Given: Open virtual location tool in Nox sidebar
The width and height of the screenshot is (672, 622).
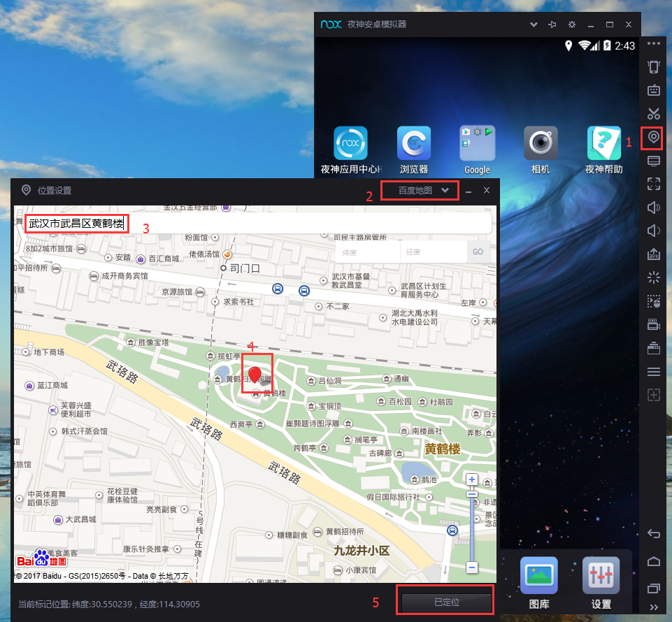Looking at the screenshot, I should point(653,137).
